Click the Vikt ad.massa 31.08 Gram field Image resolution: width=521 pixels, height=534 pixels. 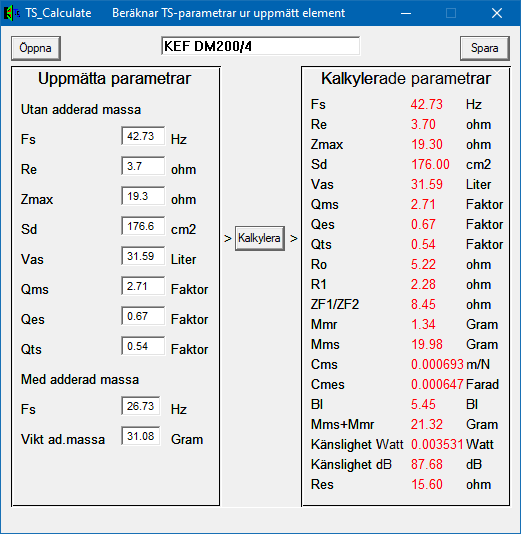(141, 436)
